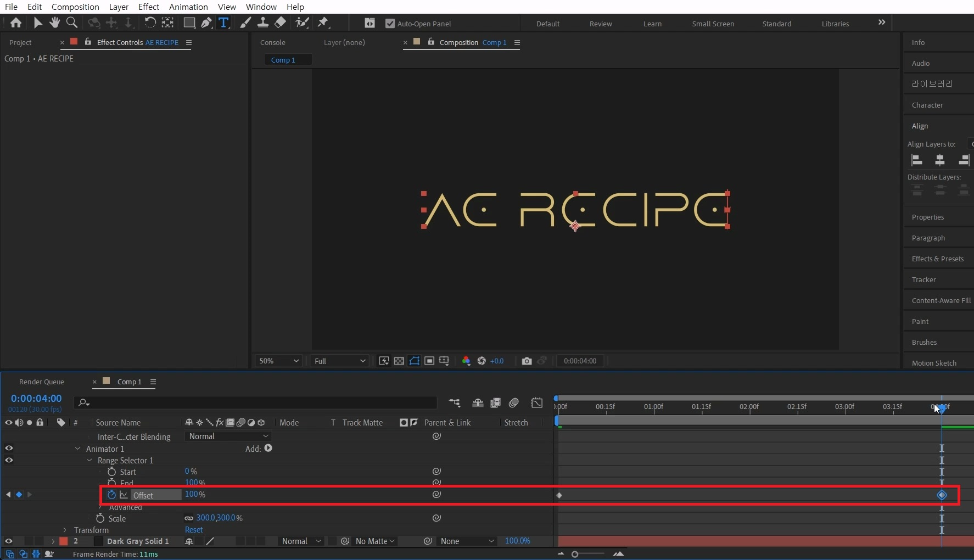
Task: Open grid and guide options
Action: click(444, 361)
